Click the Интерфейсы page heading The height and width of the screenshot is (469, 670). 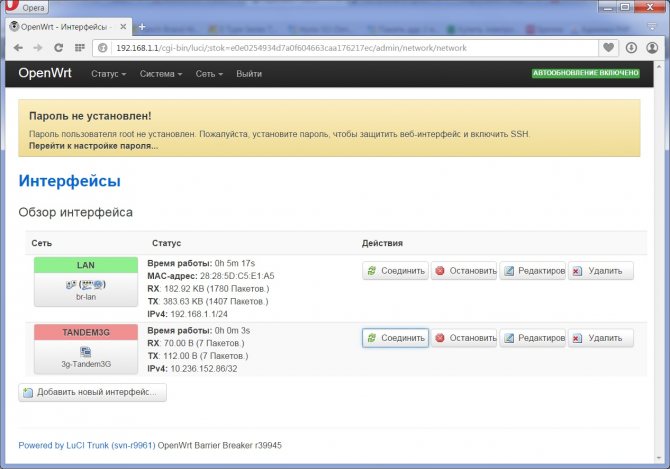pyautogui.click(x=70, y=181)
